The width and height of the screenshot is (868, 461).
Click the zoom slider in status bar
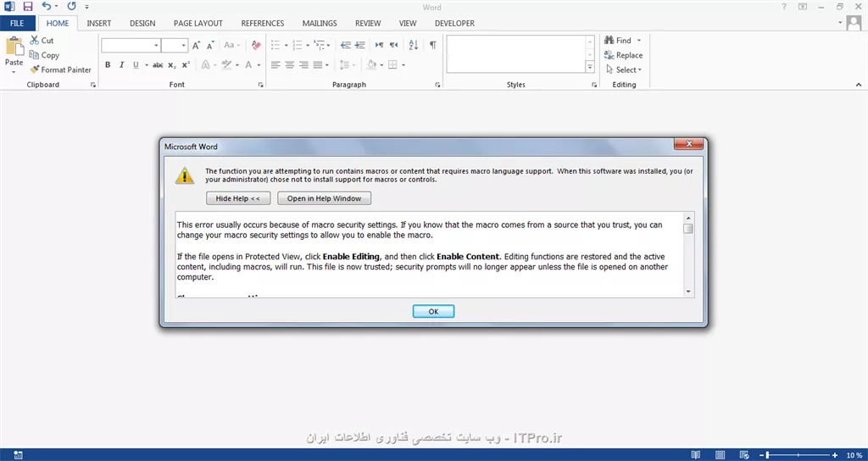(x=798, y=455)
